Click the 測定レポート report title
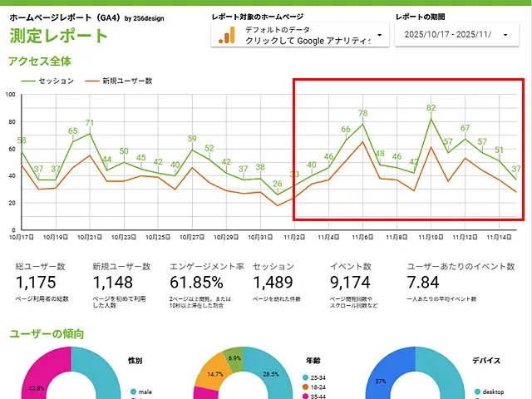This screenshot has height=399, width=532. click(x=58, y=36)
